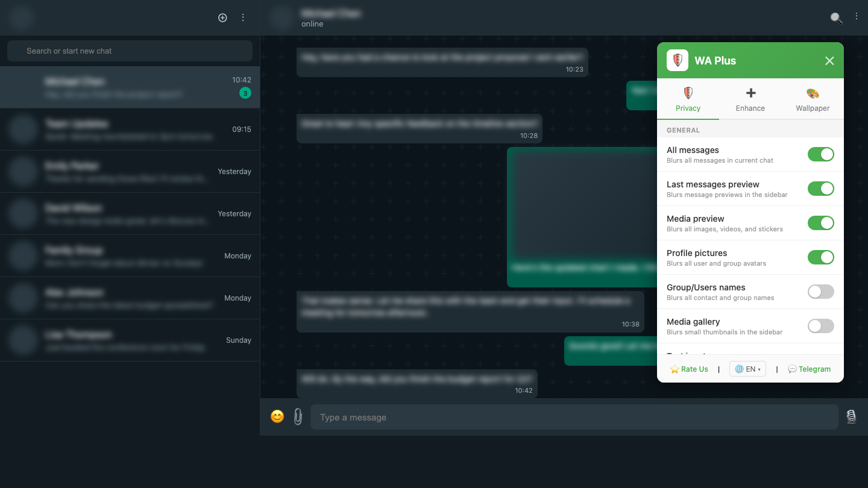Image resolution: width=868 pixels, height=488 pixels.
Task: Open the sidebar three-dot menu
Action: pos(243,17)
